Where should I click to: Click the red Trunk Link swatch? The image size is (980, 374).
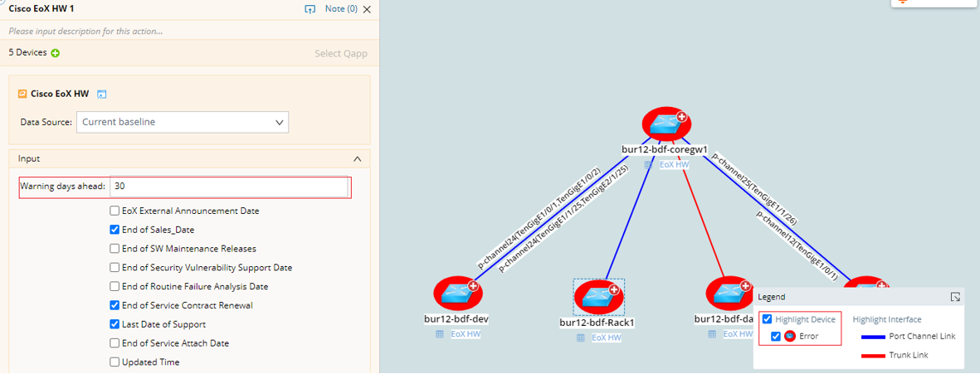point(872,356)
